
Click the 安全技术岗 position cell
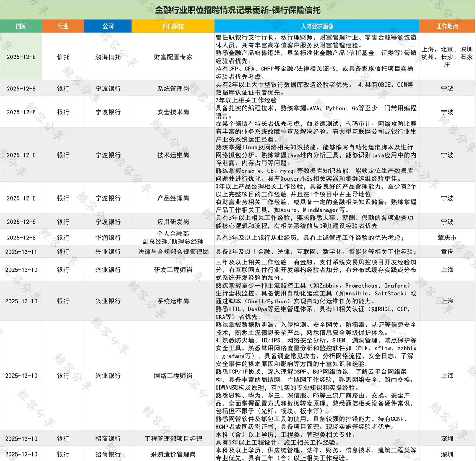point(173,112)
